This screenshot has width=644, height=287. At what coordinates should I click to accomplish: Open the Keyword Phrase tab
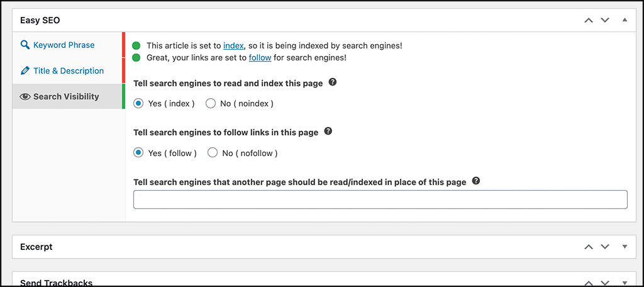pyautogui.click(x=67, y=45)
